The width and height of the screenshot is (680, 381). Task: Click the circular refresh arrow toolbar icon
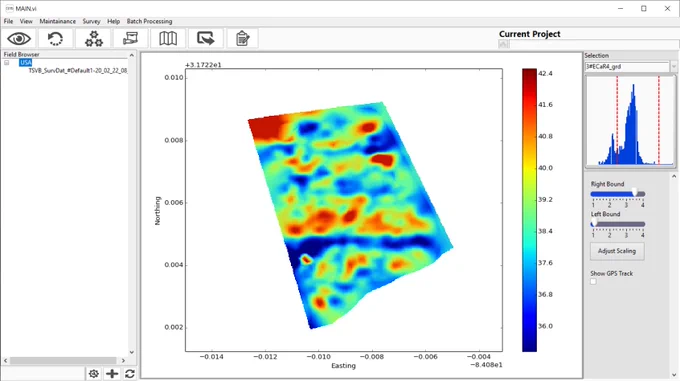coord(56,39)
